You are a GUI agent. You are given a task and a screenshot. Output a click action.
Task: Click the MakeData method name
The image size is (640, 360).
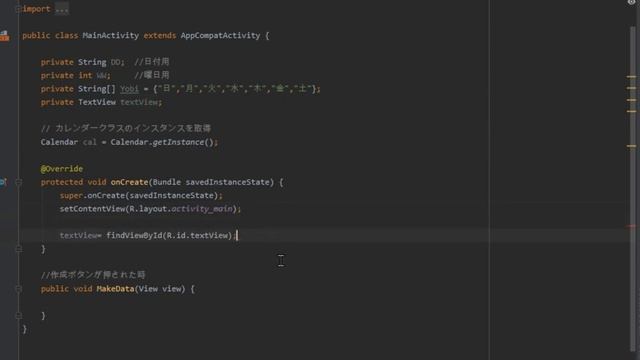[x=116, y=289]
